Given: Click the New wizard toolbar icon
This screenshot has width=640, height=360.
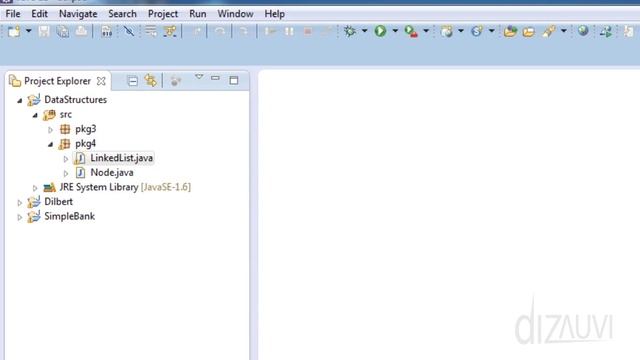Looking at the screenshot, I should pos(14,31).
